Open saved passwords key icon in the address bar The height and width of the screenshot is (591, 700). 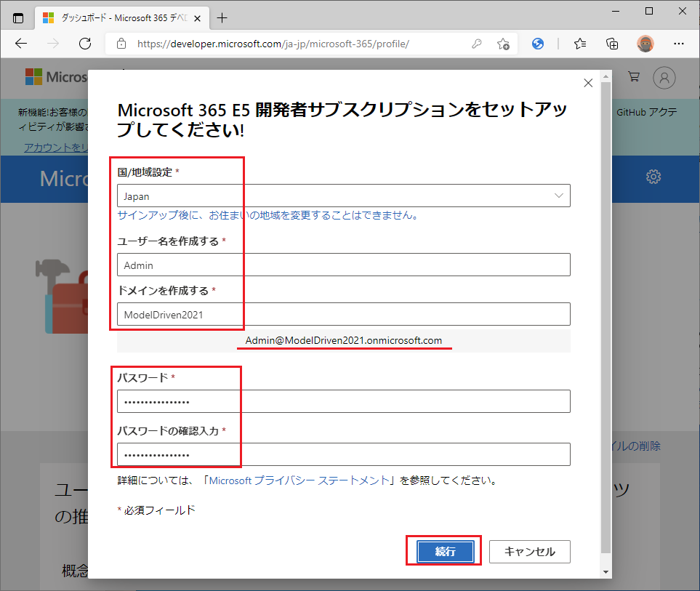477,44
